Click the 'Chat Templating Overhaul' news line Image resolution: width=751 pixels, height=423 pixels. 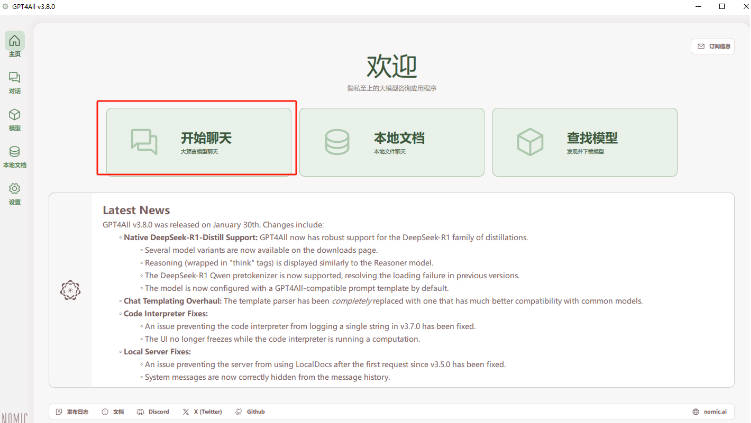383,301
